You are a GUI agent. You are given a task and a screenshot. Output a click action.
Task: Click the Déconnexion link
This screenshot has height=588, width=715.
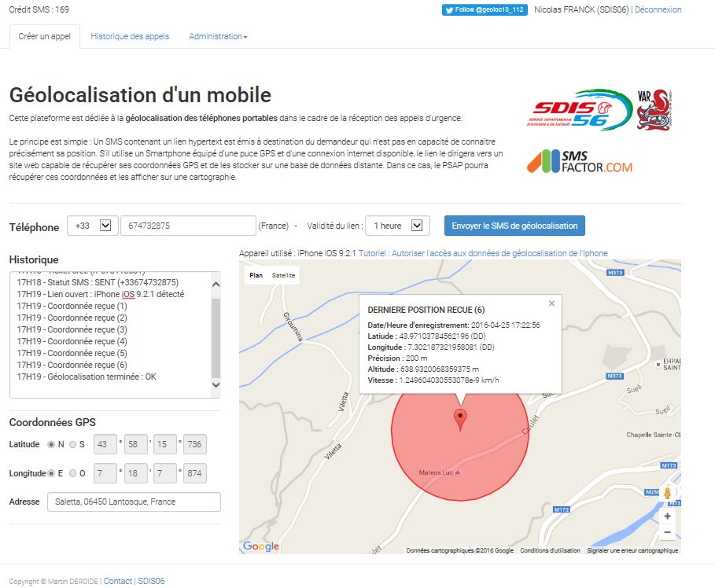click(x=658, y=9)
